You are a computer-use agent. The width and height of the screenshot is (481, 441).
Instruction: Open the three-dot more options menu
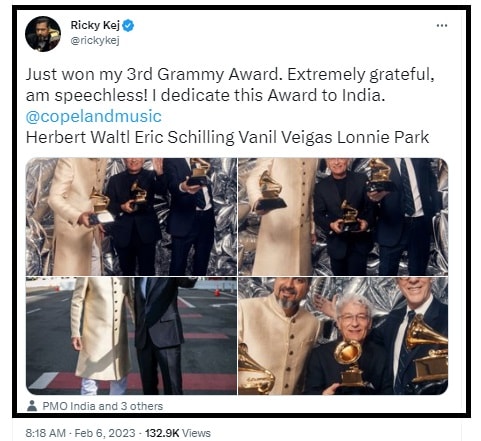pyautogui.click(x=442, y=26)
